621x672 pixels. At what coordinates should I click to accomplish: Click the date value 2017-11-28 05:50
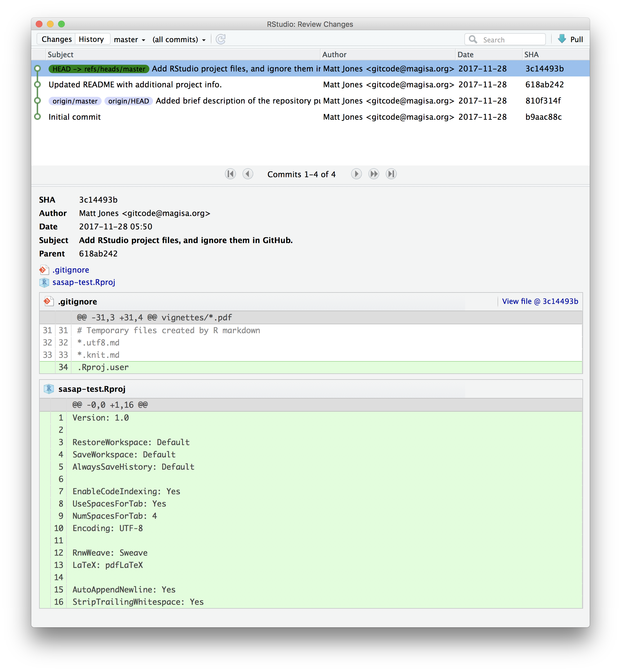[x=116, y=227]
